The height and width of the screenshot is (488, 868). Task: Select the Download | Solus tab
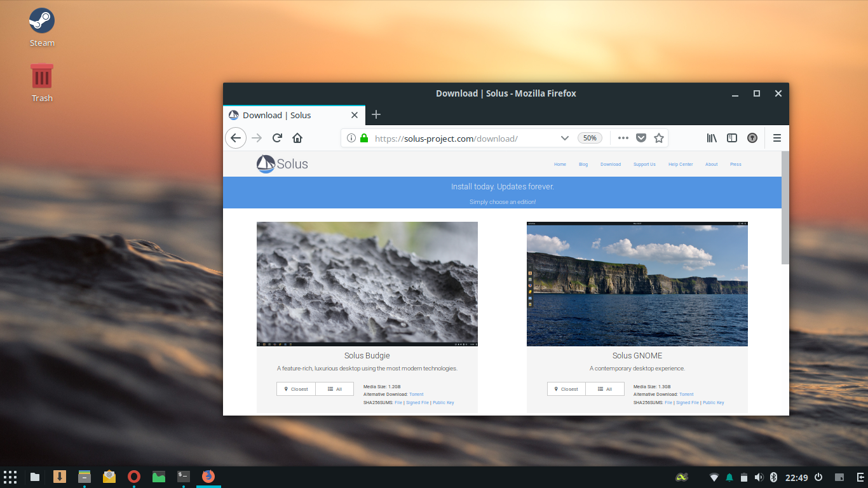point(294,115)
